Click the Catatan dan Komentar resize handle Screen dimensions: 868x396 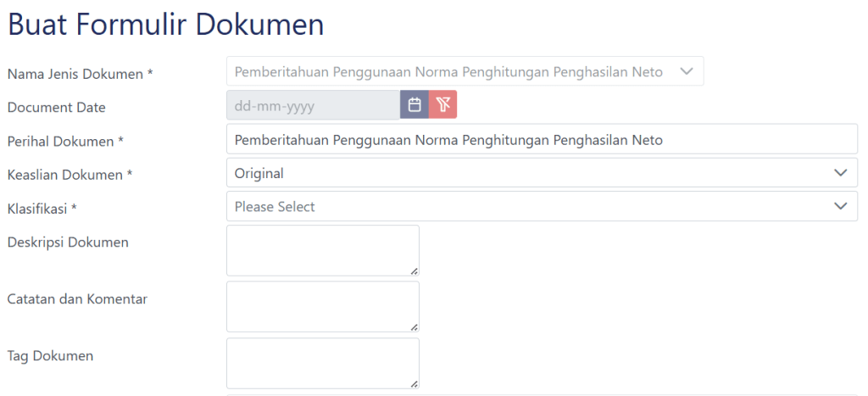[x=415, y=327]
